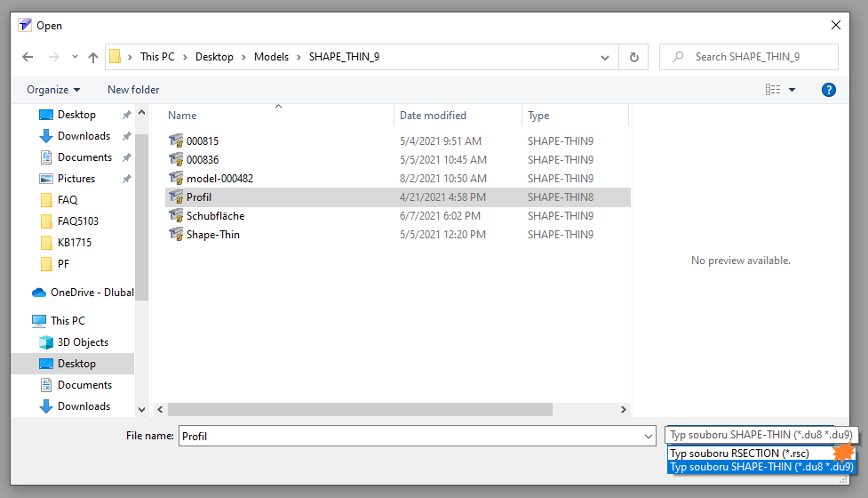The width and height of the screenshot is (868, 498).
Task: Click the Search SHAPE_THIN_9 field
Action: pos(748,57)
